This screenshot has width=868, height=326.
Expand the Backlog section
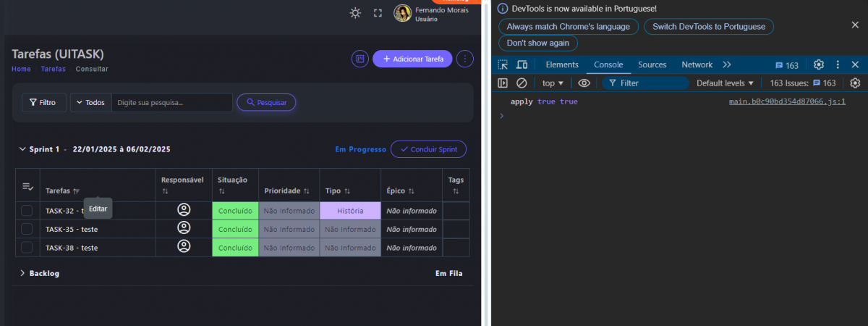[22, 273]
